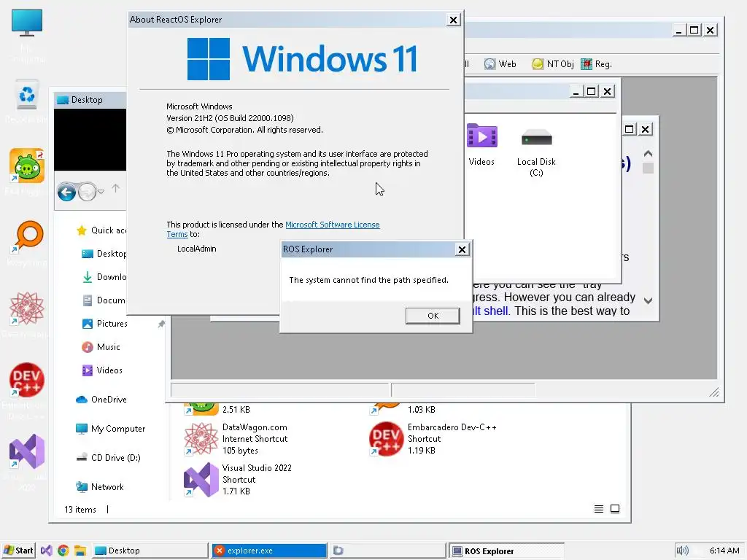Select Network in navigation pane
The height and width of the screenshot is (560, 747).
(99, 486)
